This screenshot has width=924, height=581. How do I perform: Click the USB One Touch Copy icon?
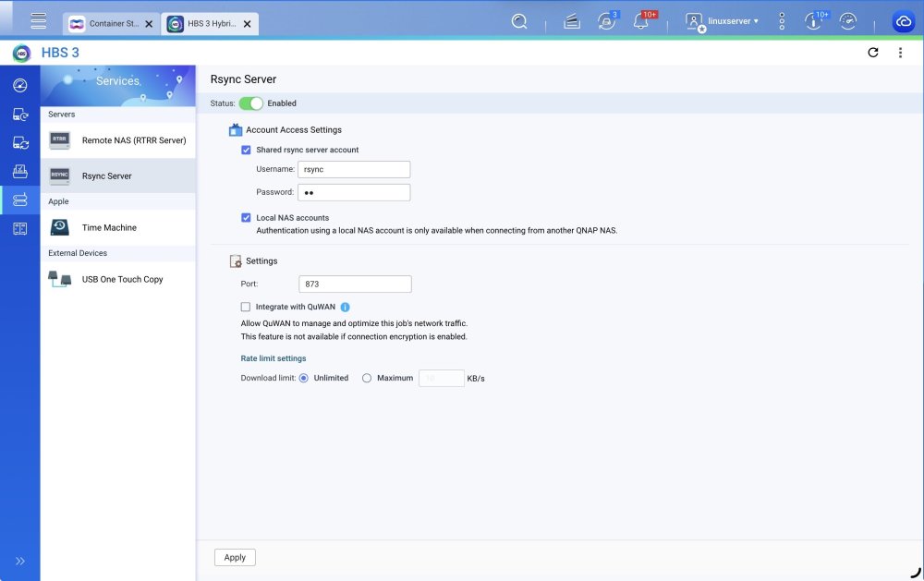point(59,279)
